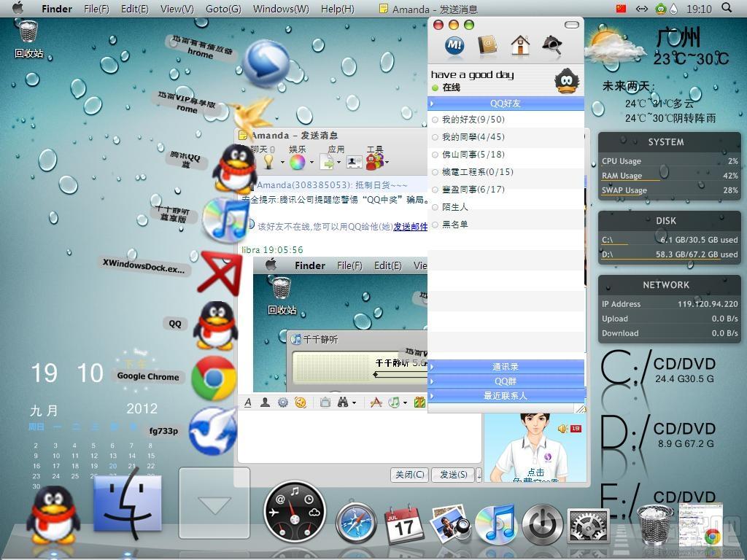Click the screen capture icon in chat format bar
Screen dimensions: 747x560
pos(325,402)
